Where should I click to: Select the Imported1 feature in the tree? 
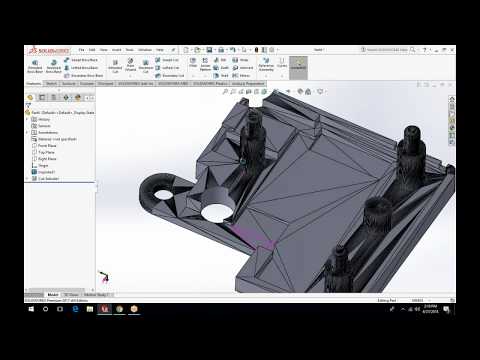coord(43,172)
